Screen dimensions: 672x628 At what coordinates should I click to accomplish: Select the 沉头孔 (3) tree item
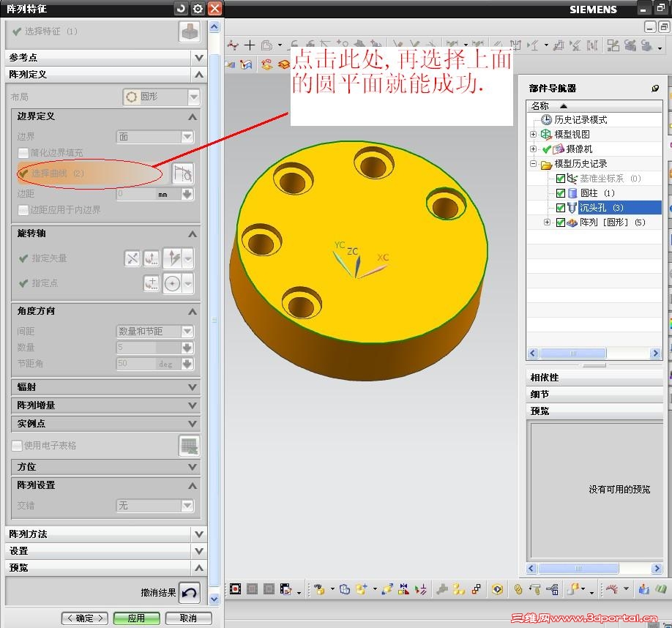[x=602, y=208]
